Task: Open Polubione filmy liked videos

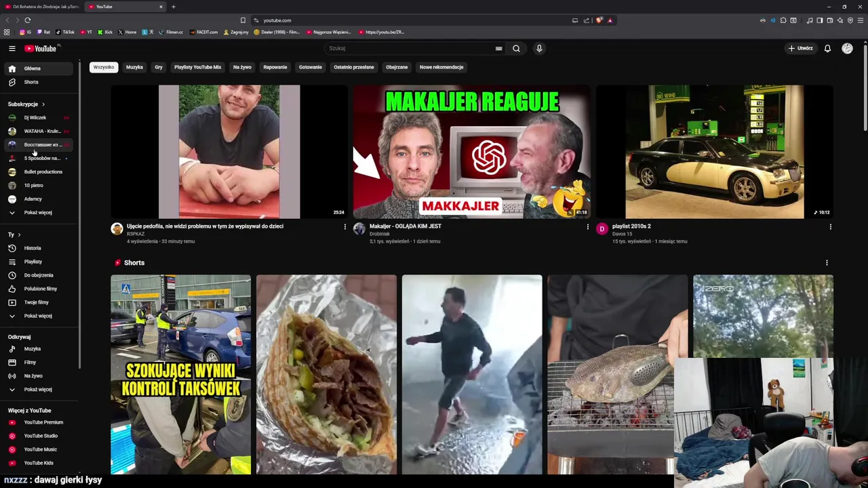Action: (39, 289)
